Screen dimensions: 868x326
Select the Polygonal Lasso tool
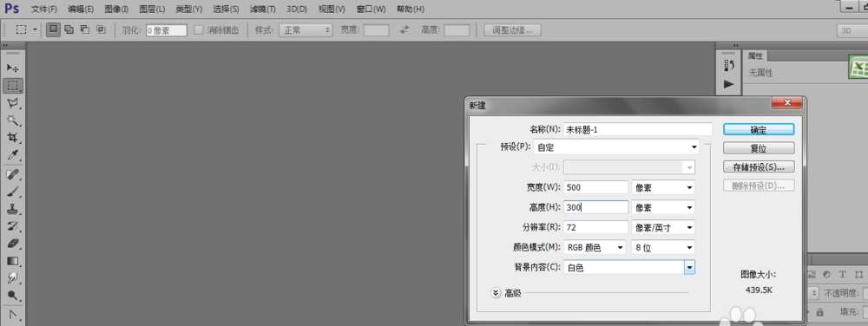13,103
